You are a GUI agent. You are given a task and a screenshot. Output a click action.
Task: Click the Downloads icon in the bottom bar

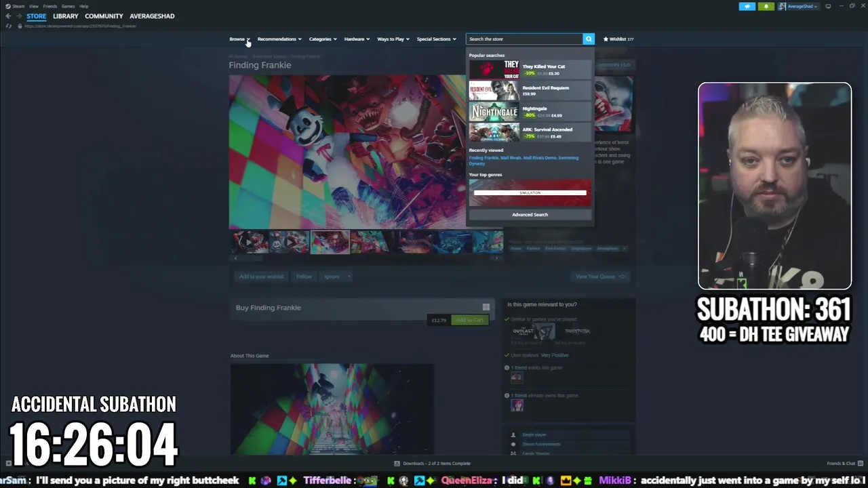[x=397, y=464]
